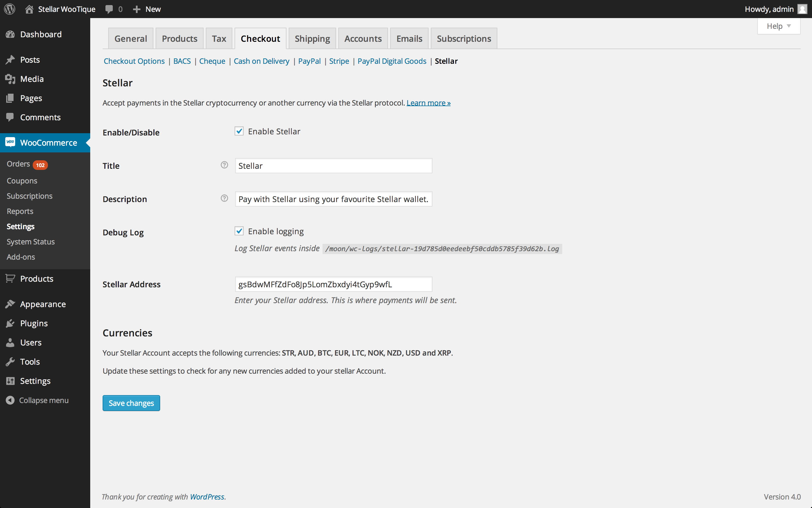
Task: Open the Tax tab
Action: [x=219, y=38]
